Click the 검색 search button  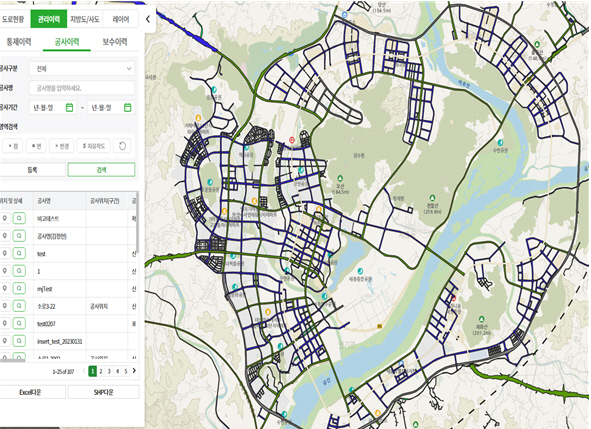(101, 170)
